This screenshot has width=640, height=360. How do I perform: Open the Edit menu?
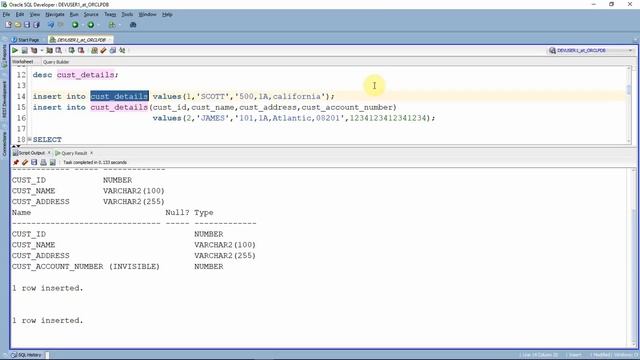click(20, 14)
